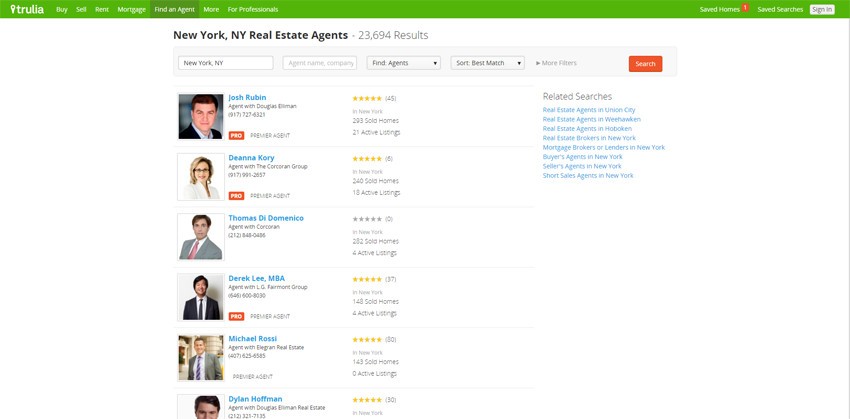
Task: Click Dylan Hoffman's profile photo
Action: click(201, 407)
